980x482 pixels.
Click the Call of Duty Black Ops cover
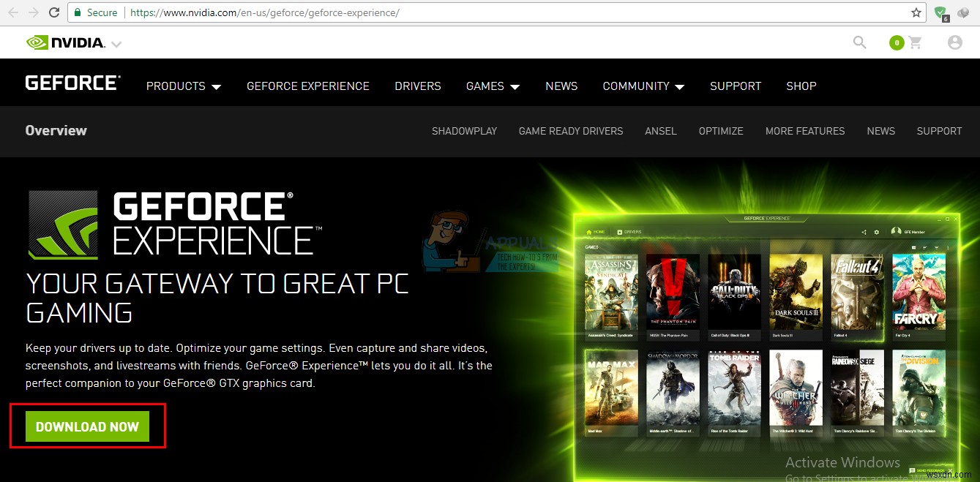click(x=735, y=293)
